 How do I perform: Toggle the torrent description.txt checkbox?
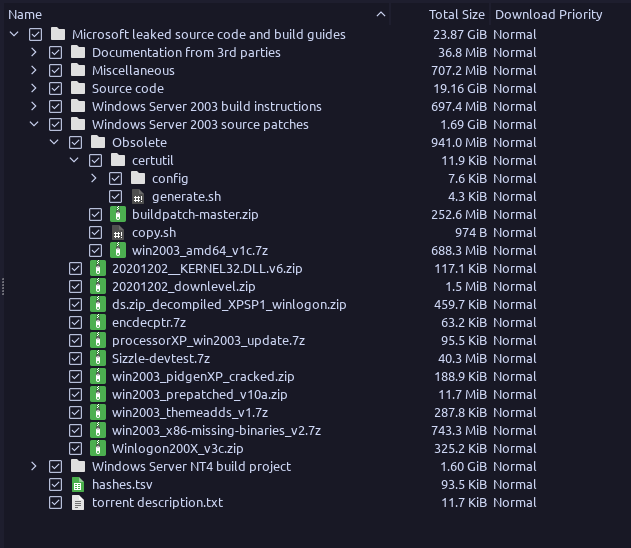coord(56,503)
